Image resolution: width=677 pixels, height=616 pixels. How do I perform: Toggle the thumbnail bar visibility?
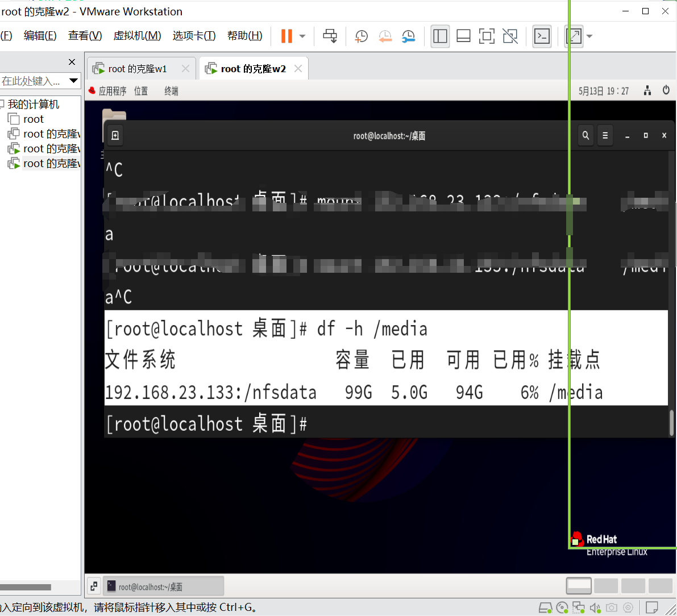pyautogui.click(x=463, y=36)
